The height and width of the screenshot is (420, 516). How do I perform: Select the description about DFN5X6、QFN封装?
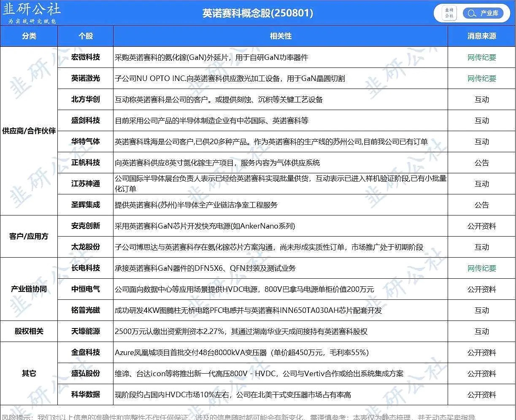pos(205,268)
